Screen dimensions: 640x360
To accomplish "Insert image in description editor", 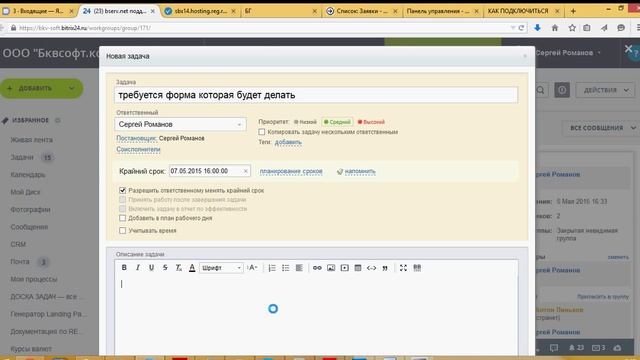I will click(x=331, y=268).
